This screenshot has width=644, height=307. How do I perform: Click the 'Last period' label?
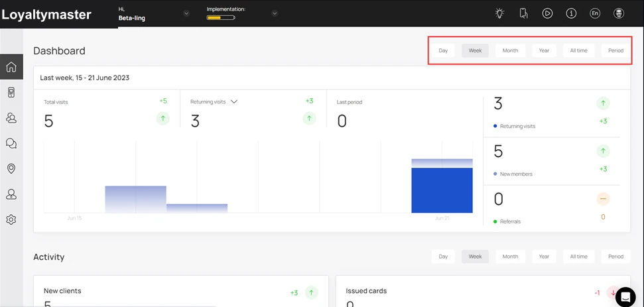(x=350, y=102)
